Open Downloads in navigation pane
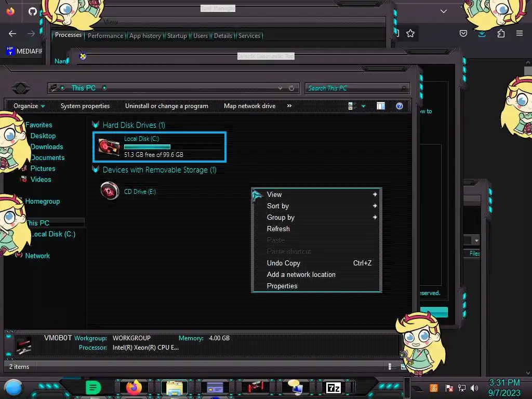The width and height of the screenshot is (532, 399). pyautogui.click(x=47, y=147)
